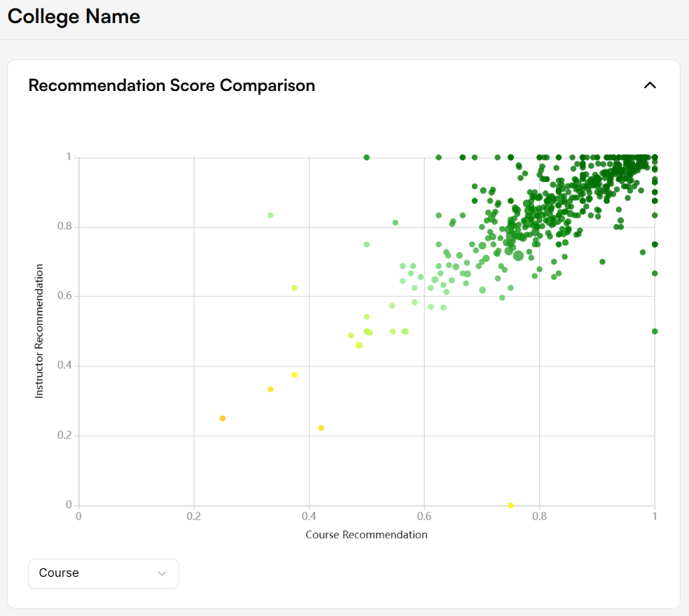Click the green point at course 0.5, instructor 1

point(366,157)
